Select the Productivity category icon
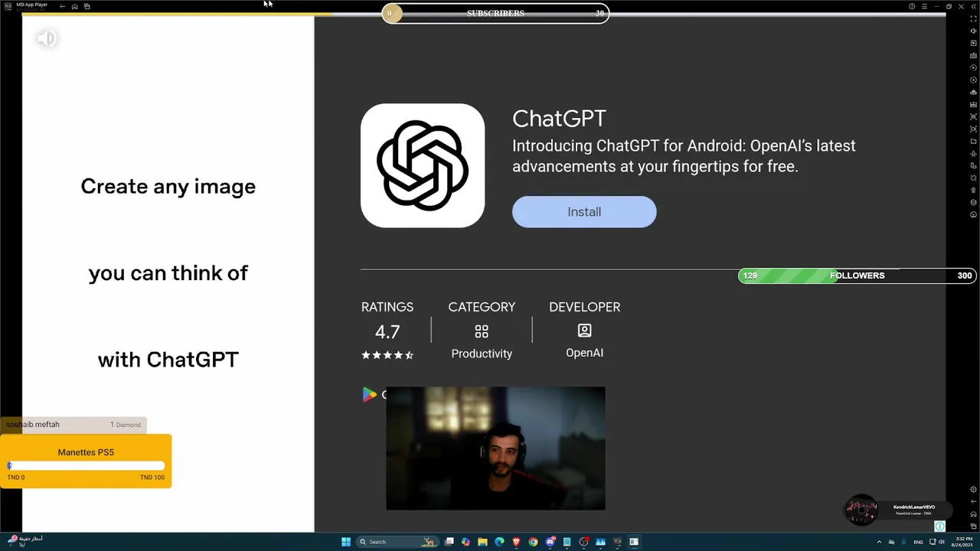Screen dimensions: 980x551 tap(482, 331)
